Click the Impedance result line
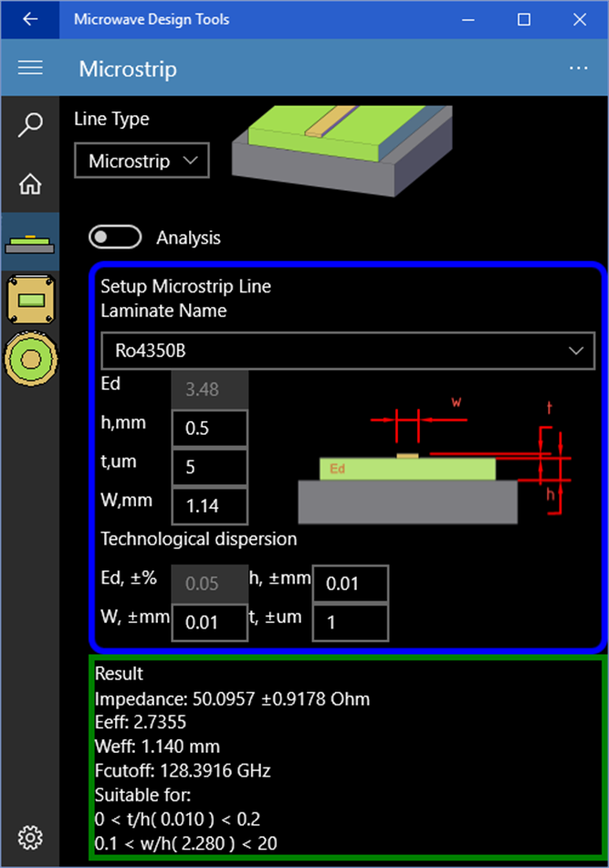 [x=232, y=699]
